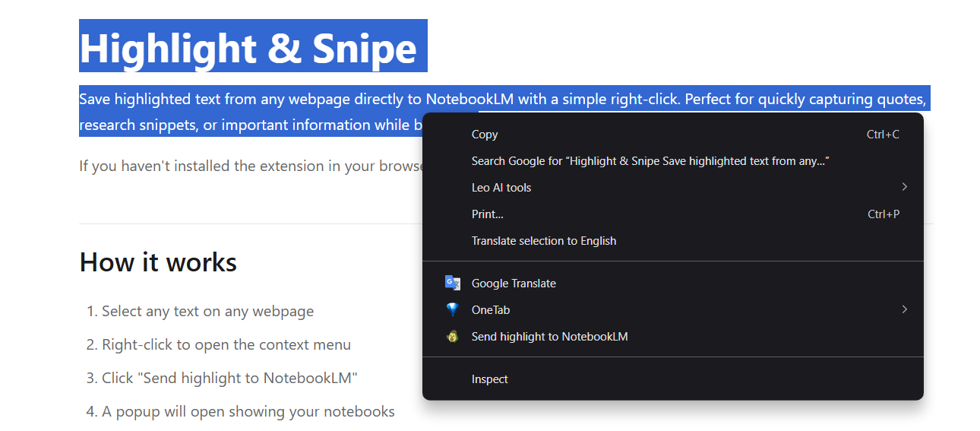
Task: Click the Highlight & Snipe heading
Action: click(248, 49)
